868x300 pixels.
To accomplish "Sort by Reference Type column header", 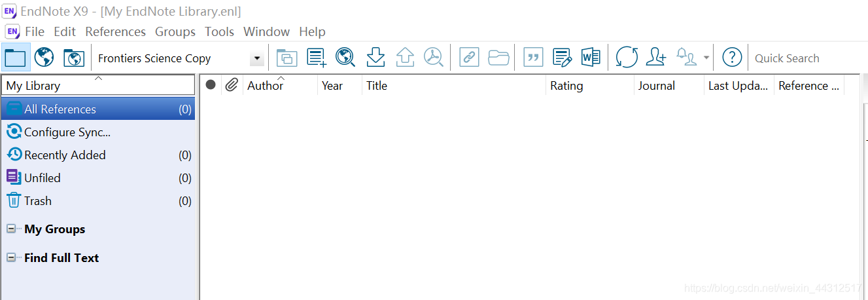I will click(x=809, y=85).
